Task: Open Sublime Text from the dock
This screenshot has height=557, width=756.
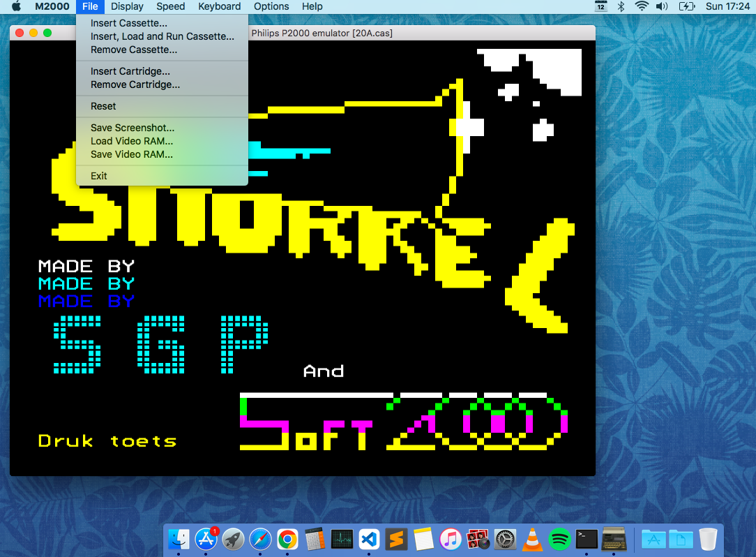Action: pyautogui.click(x=396, y=539)
